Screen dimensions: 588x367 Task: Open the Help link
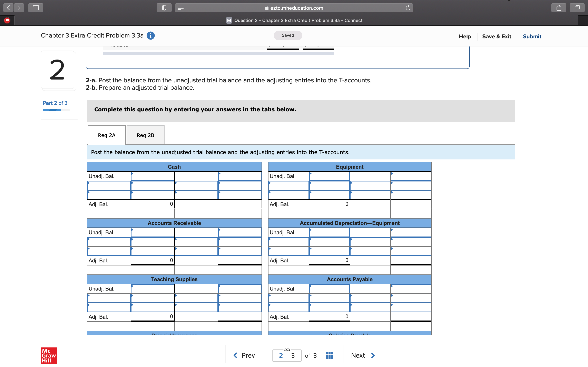pyautogui.click(x=464, y=36)
